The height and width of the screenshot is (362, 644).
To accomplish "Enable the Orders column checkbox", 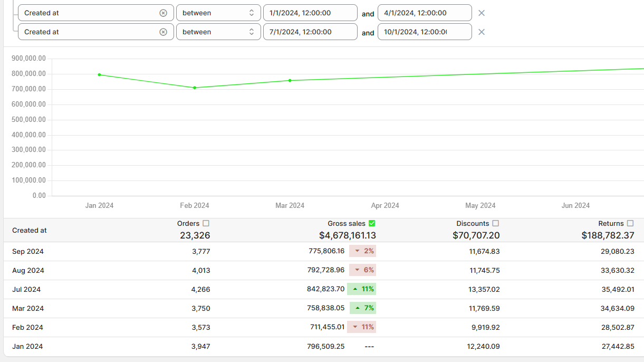I will coord(206,223).
